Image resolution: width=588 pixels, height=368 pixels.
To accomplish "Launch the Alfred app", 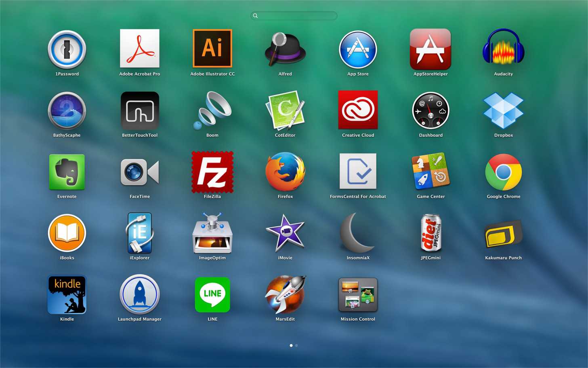I will [285, 49].
